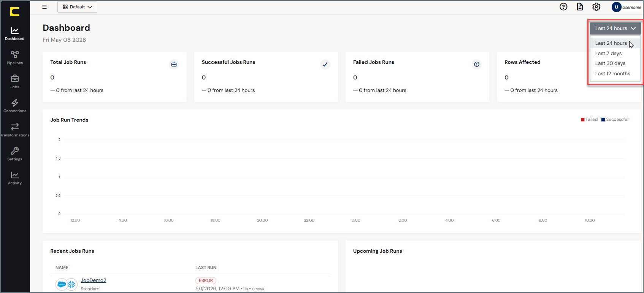Viewport: 644px width, 293px height.
Task: Choose Last 30 days option
Action: (x=615, y=63)
